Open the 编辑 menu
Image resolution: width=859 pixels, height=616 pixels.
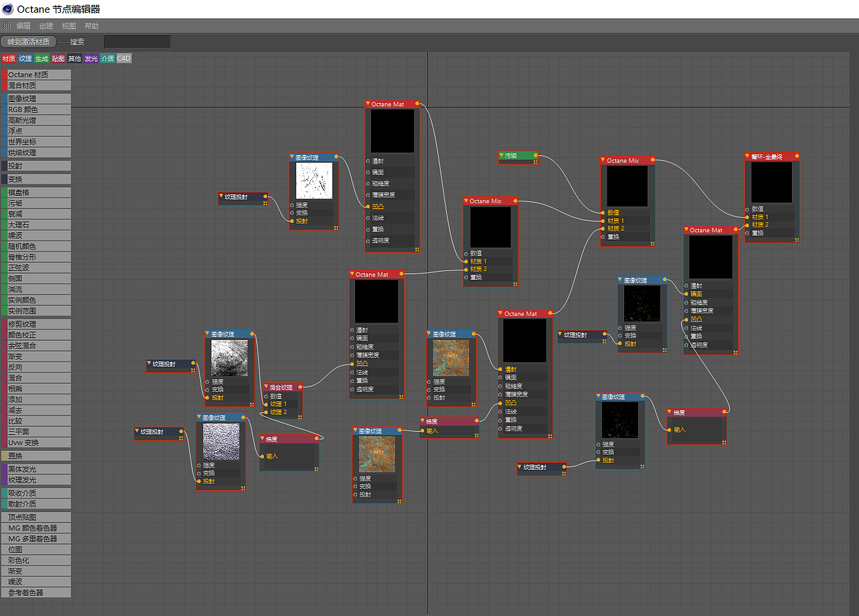pos(23,26)
